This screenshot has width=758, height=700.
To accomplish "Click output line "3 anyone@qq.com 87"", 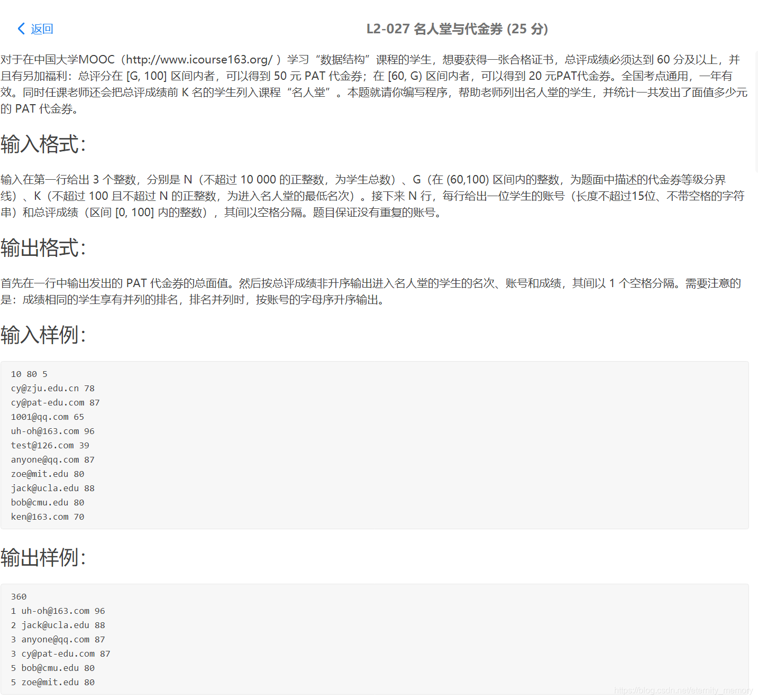I will tap(58, 640).
